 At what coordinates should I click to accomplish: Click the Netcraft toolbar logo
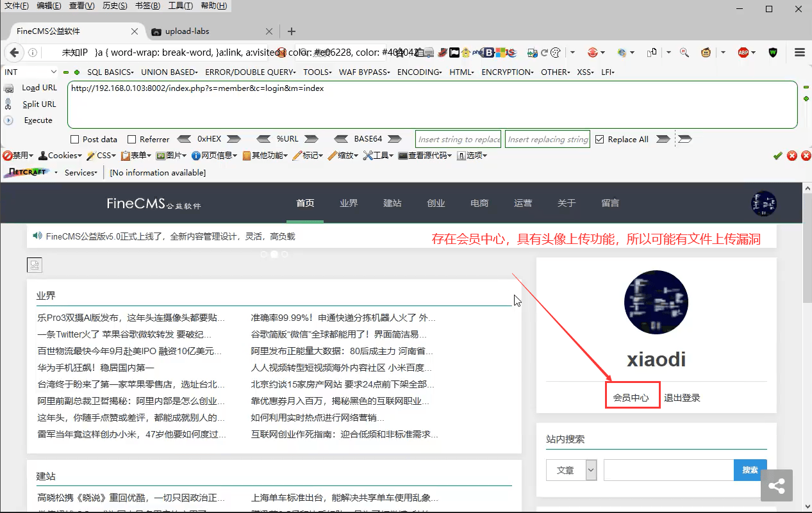pyautogui.click(x=26, y=172)
